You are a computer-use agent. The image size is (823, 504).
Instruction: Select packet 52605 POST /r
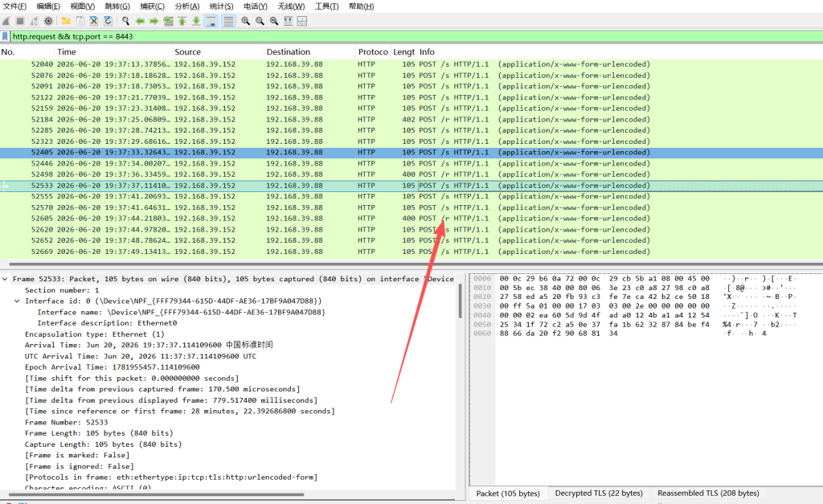411,219
